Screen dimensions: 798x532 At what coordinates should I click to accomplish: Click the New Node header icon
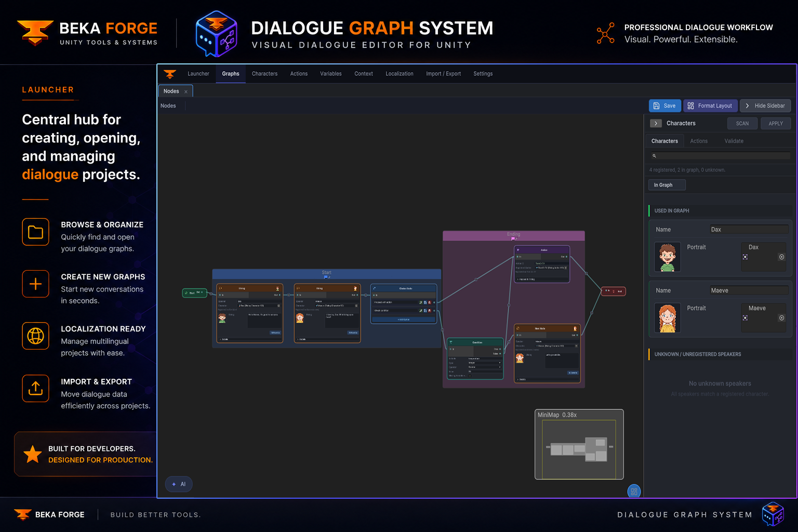click(x=518, y=328)
